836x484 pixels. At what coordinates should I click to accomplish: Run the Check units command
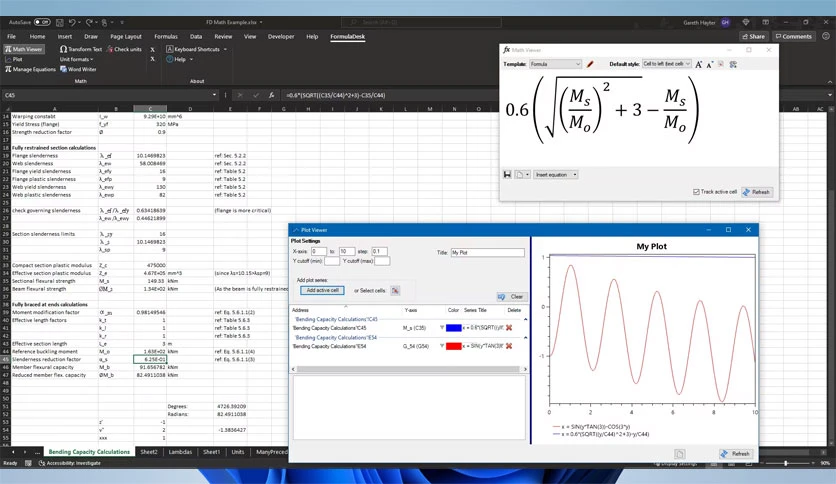[x=124, y=49]
